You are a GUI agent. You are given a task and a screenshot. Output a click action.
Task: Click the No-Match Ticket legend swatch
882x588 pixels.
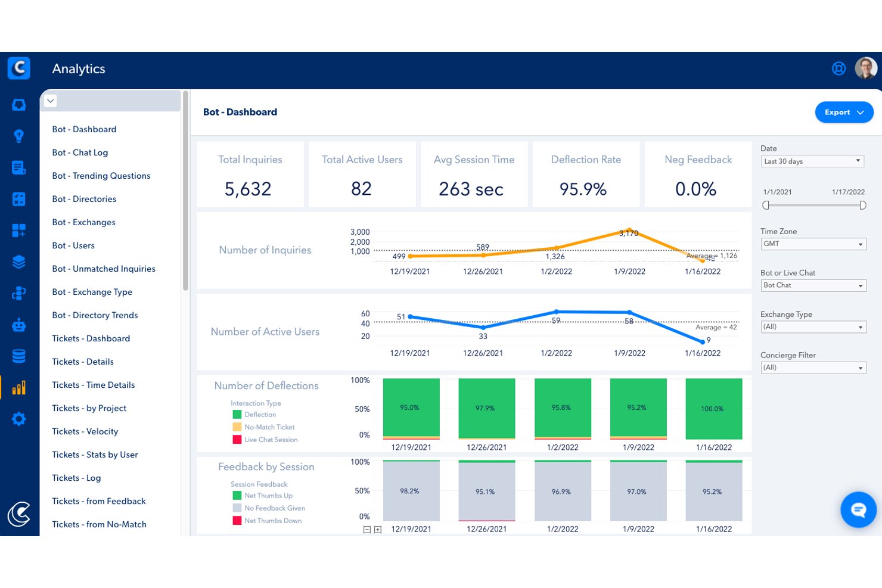tap(237, 427)
